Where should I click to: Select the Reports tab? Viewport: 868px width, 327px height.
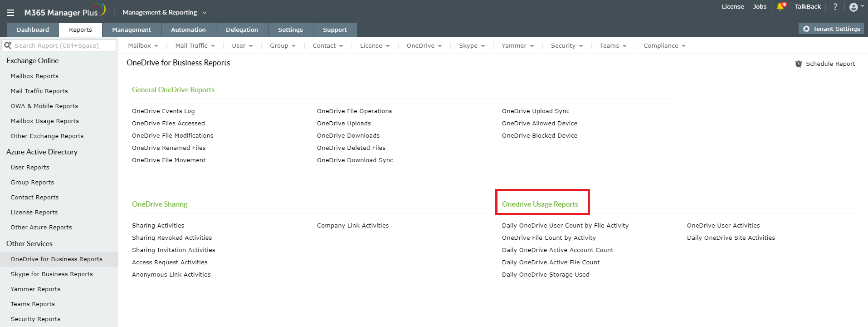pos(80,30)
